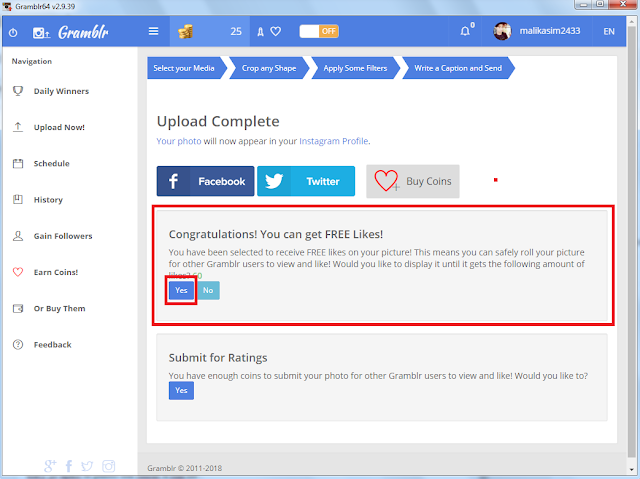This screenshot has width=640, height=479.
Task: Open Or Buy Them page
Action: 59,308
